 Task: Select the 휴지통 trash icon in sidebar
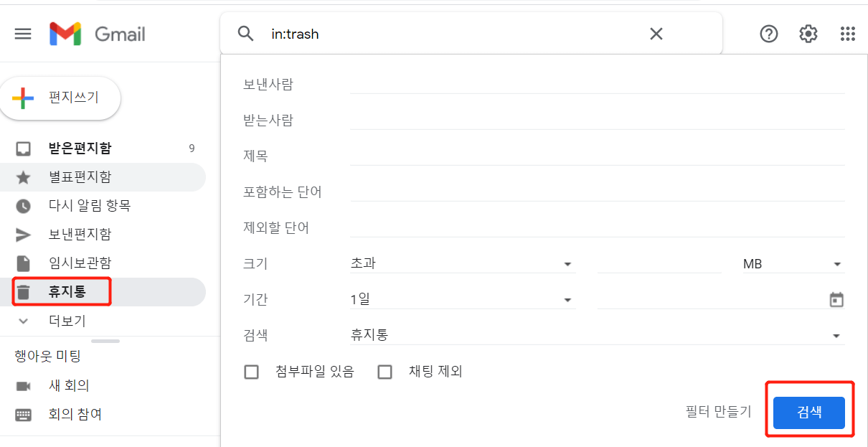point(23,291)
